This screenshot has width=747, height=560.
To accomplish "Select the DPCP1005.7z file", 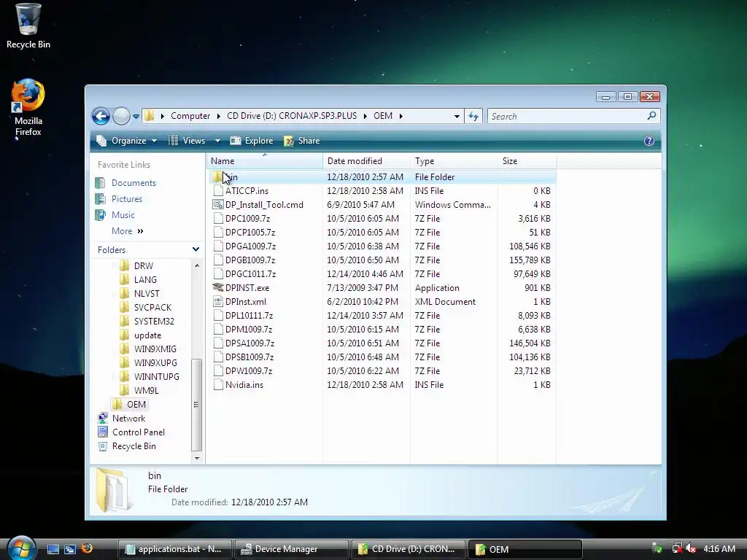I will pyautogui.click(x=250, y=233).
